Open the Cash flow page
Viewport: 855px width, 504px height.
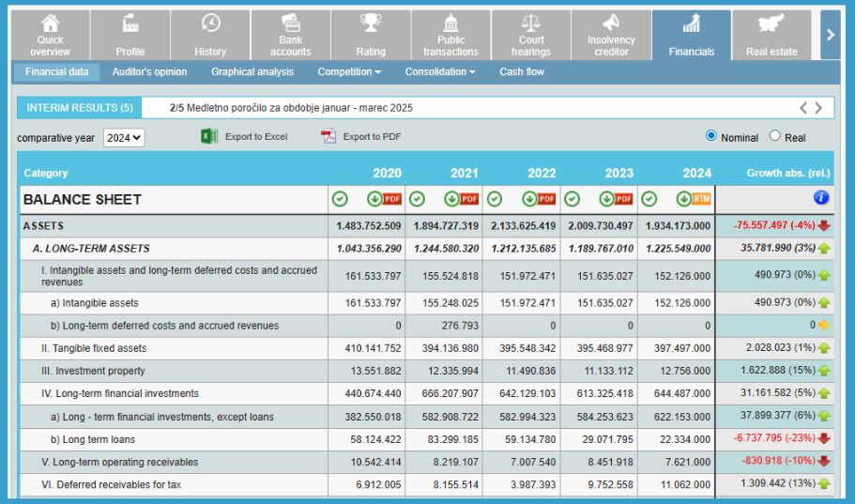(522, 72)
